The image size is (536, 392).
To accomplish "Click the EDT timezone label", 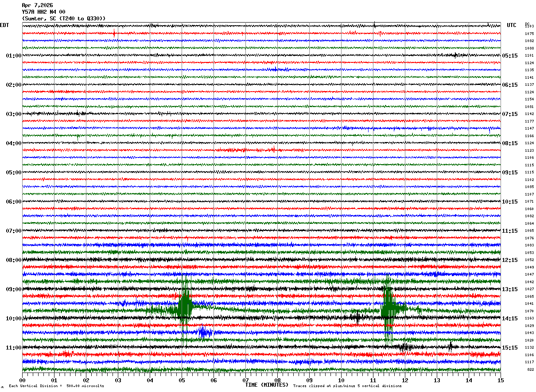I will [x=4, y=25].
